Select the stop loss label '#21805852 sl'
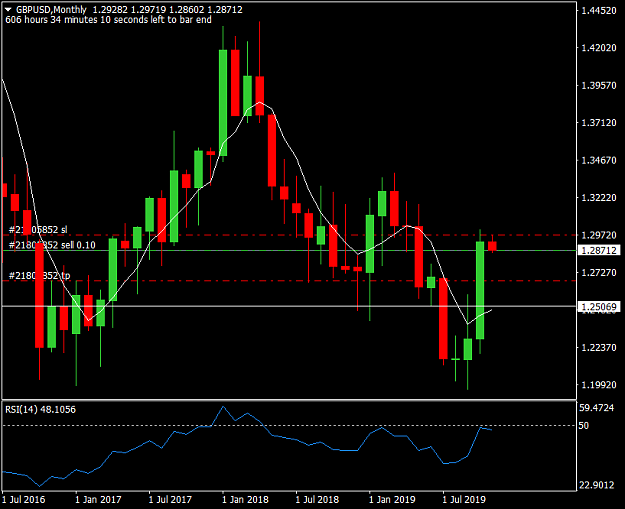The width and height of the screenshot is (625, 509). (x=38, y=230)
